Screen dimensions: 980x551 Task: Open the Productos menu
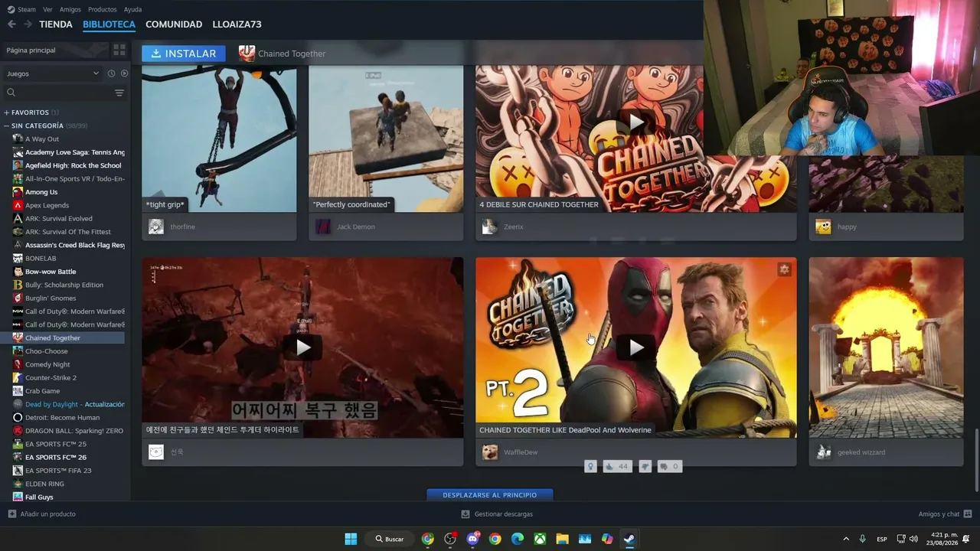[103, 9]
